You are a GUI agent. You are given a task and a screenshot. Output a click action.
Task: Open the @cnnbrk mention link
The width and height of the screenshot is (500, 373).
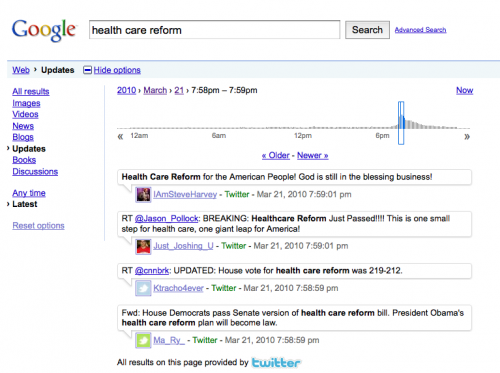tap(152, 271)
